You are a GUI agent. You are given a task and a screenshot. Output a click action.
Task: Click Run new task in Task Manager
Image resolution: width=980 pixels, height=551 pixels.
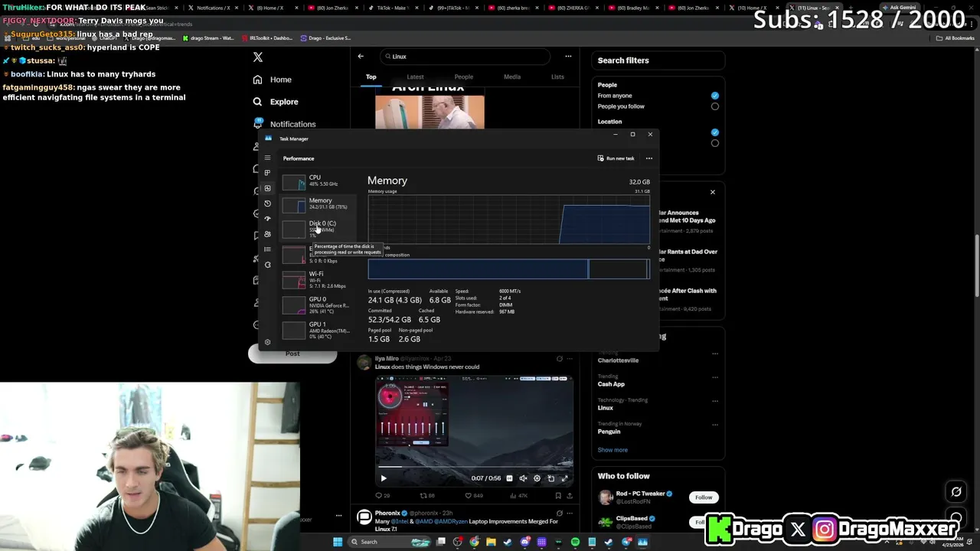pyautogui.click(x=616, y=158)
